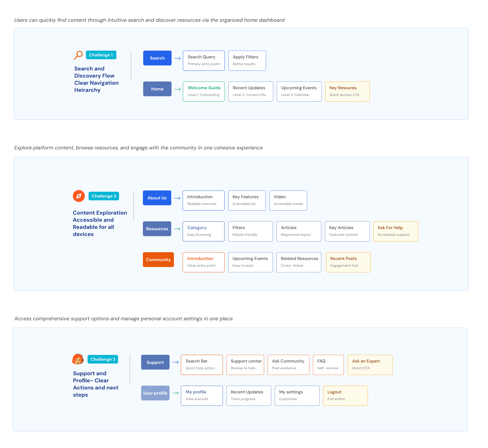Open the Ask For Help card

pos(395,231)
